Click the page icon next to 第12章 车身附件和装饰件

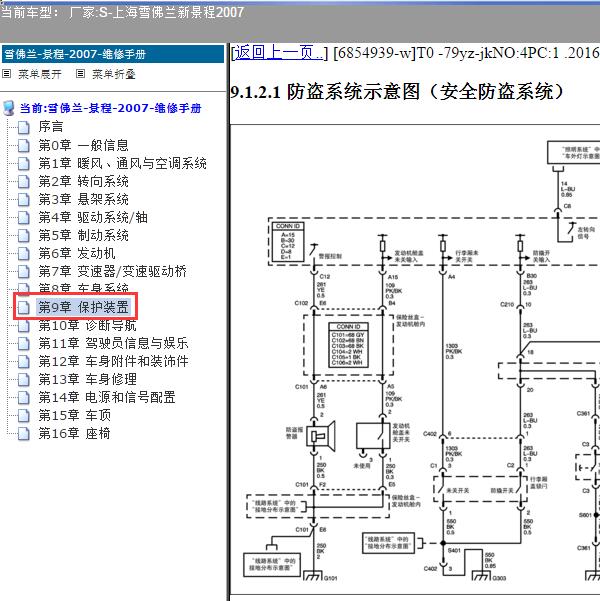click(24, 361)
